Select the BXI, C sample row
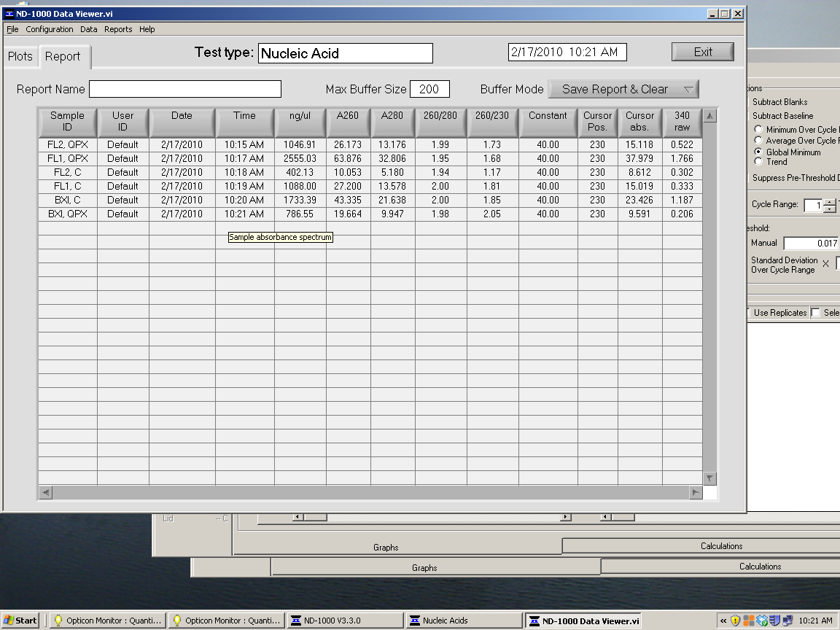The width and height of the screenshot is (840, 630). tap(370, 201)
